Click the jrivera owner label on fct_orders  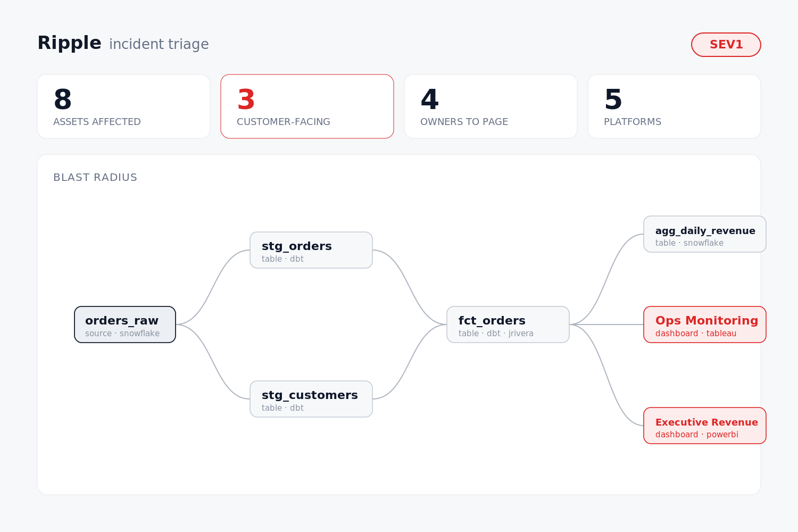(521, 334)
